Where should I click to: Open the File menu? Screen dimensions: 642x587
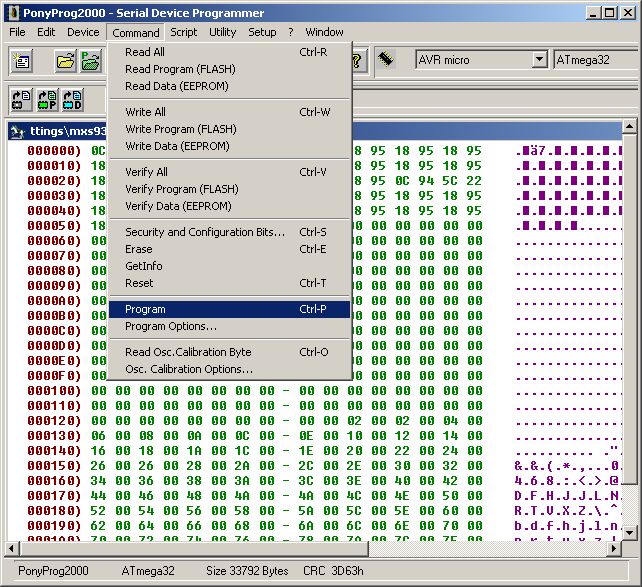(x=17, y=32)
